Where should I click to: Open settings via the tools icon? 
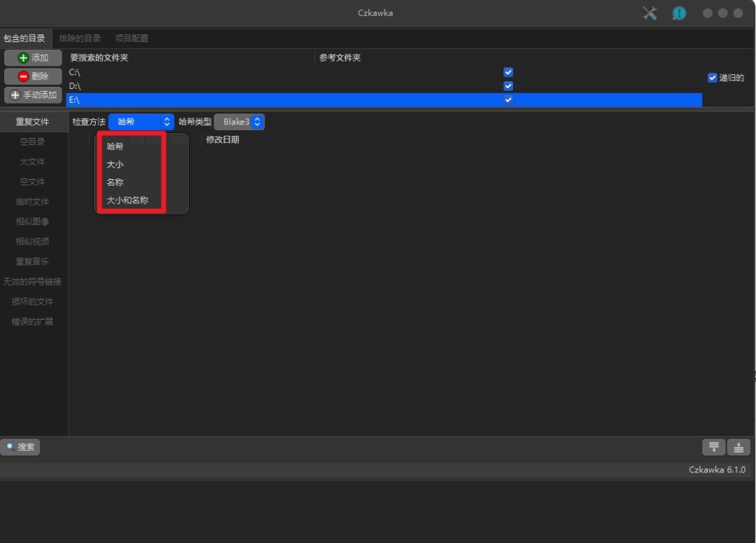(x=650, y=13)
